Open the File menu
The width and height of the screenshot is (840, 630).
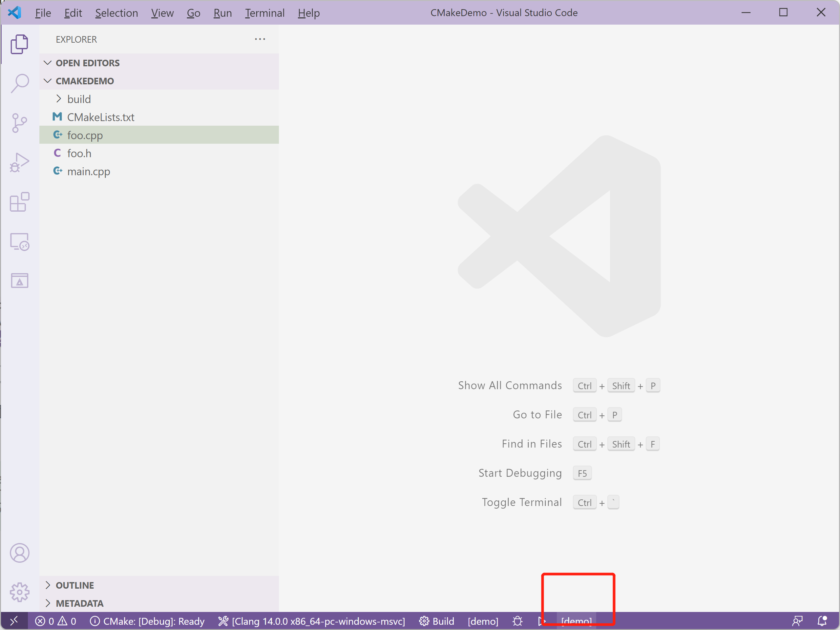coord(43,13)
